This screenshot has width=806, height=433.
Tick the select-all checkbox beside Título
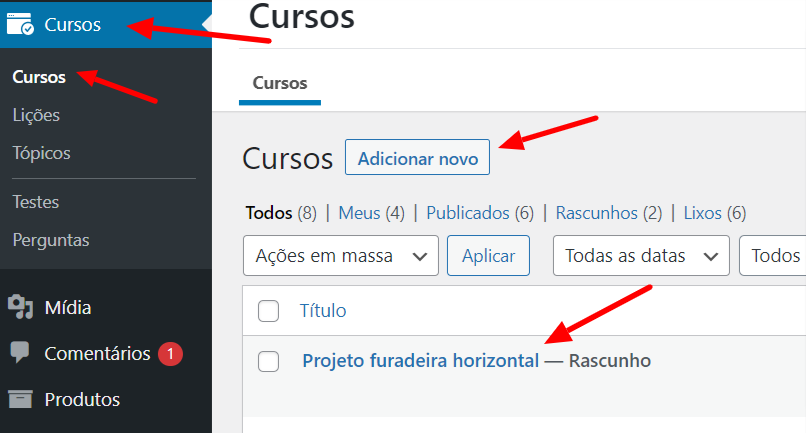268,311
